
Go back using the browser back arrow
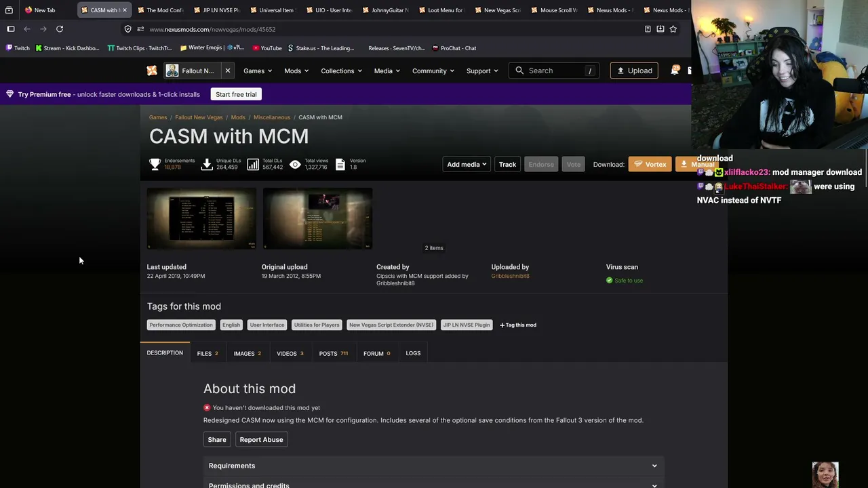(27, 29)
